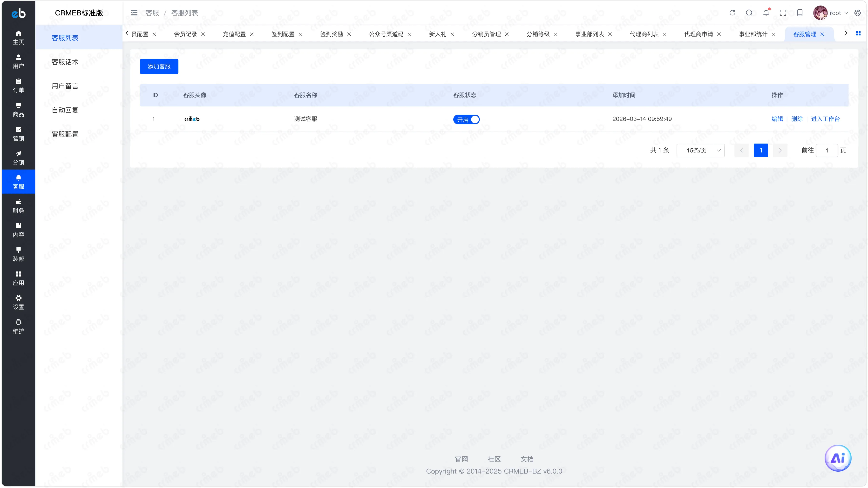Open the 文档 footer link
The width and height of the screenshot is (868, 488).
(527, 459)
